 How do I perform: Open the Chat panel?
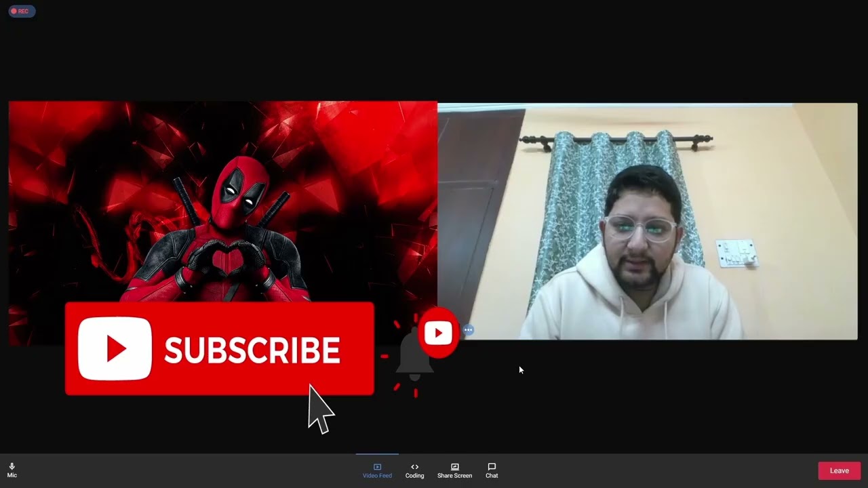tap(492, 470)
